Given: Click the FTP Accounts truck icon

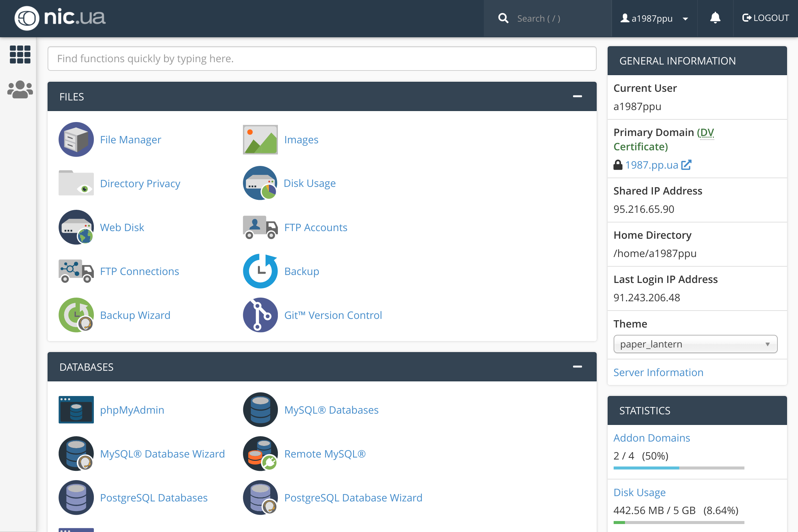Looking at the screenshot, I should pyautogui.click(x=260, y=227).
